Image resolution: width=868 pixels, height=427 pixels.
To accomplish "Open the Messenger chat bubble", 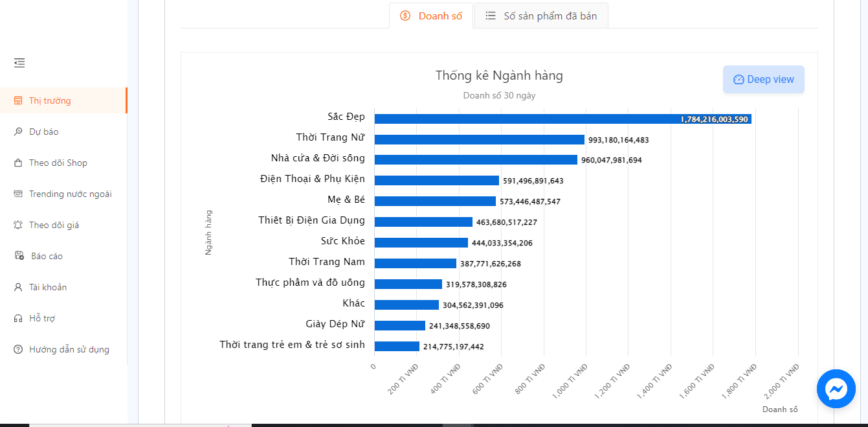I will coord(836,389).
